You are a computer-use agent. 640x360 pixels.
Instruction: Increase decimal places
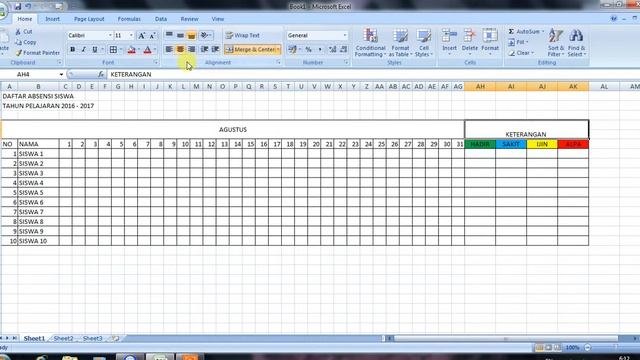332,49
